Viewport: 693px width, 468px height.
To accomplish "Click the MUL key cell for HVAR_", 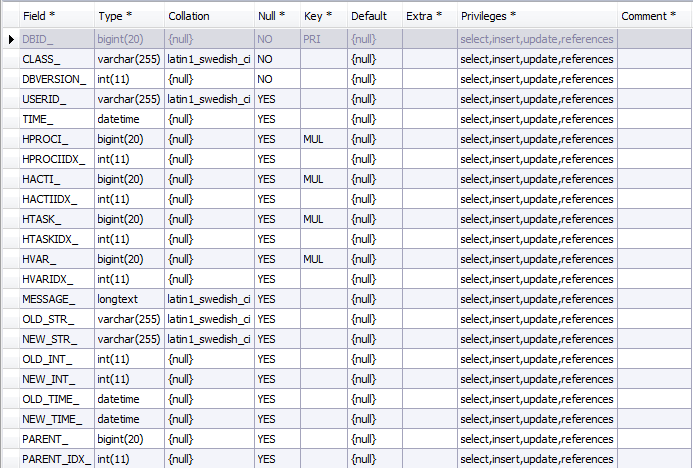I will click(x=324, y=259).
